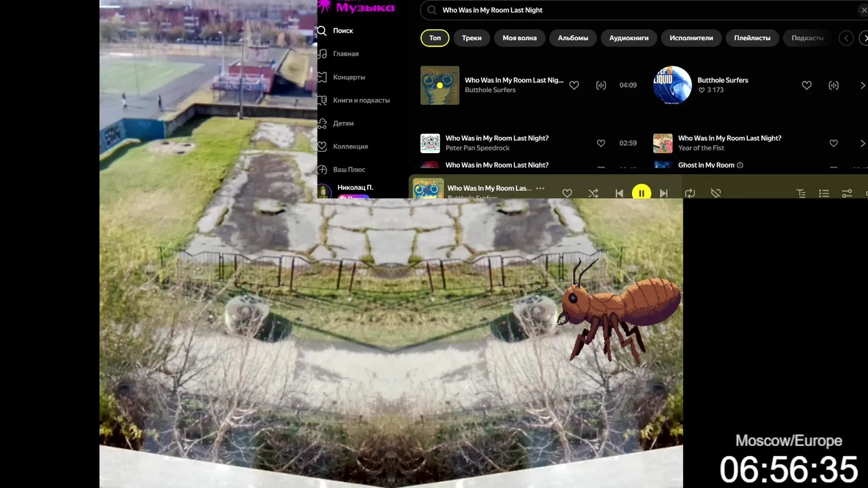Click the Концерты icon in sidebar

pos(322,77)
